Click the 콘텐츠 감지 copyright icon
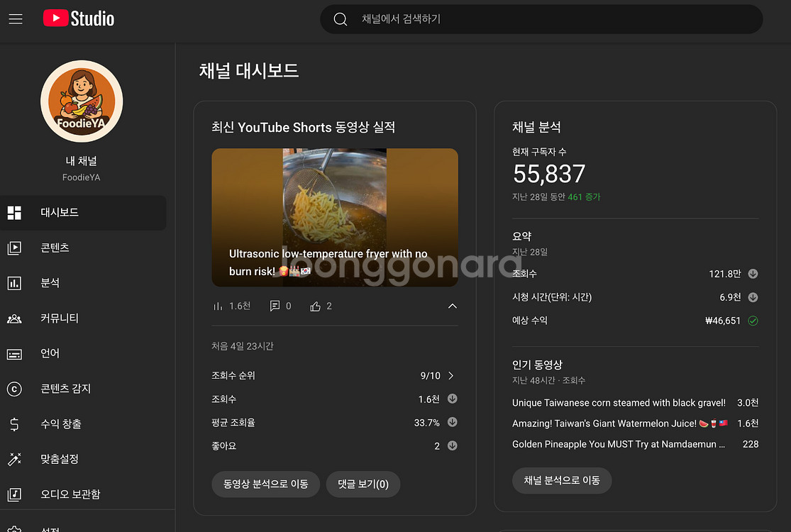Image resolution: width=791 pixels, height=532 pixels. [14, 389]
